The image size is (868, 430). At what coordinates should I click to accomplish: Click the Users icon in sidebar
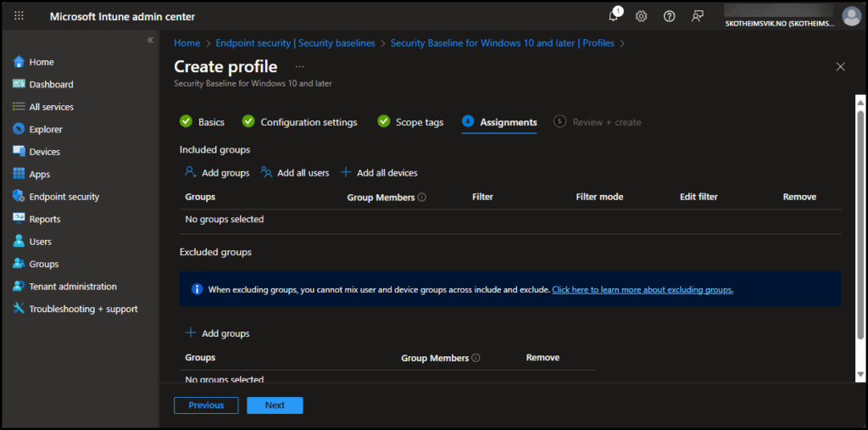click(x=19, y=241)
